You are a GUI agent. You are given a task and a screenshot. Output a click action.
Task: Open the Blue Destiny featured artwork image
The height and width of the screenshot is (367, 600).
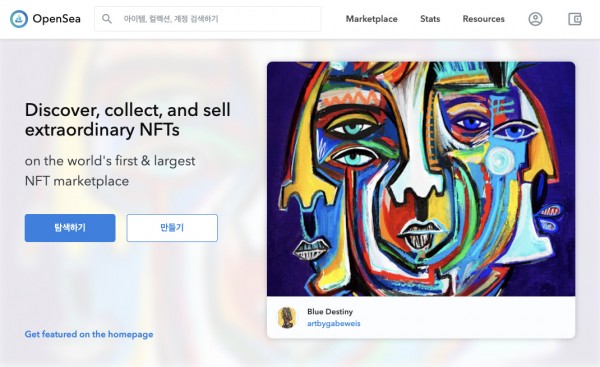point(421,179)
